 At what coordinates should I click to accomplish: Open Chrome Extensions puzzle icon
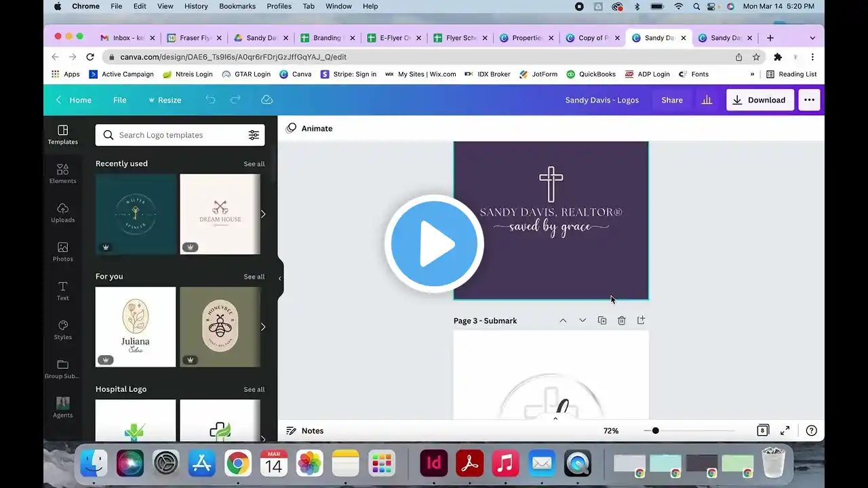pos(778,57)
